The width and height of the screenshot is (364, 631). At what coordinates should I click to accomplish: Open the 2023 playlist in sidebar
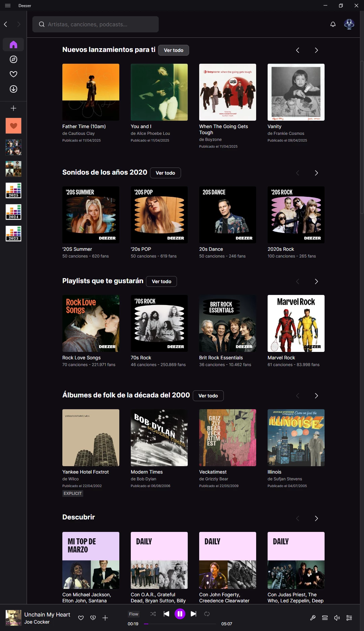pyautogui.click(x=13, y=234)
